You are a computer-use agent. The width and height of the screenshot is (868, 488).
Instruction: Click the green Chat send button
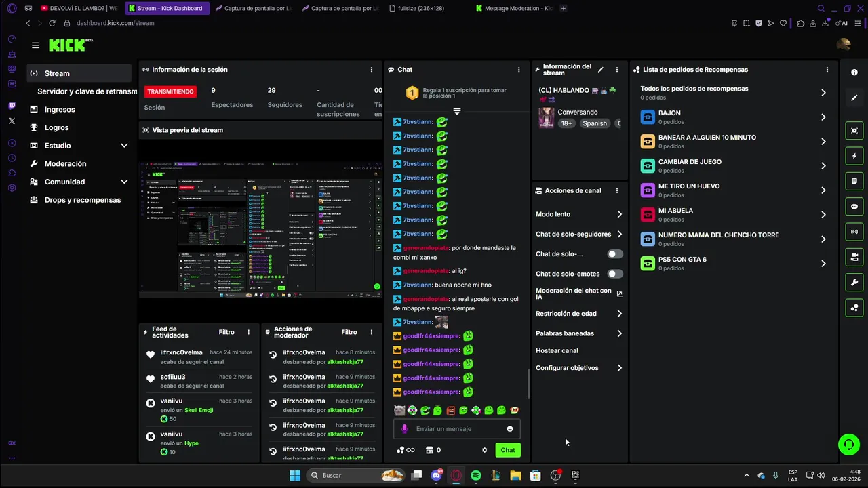tap(508, 450)
